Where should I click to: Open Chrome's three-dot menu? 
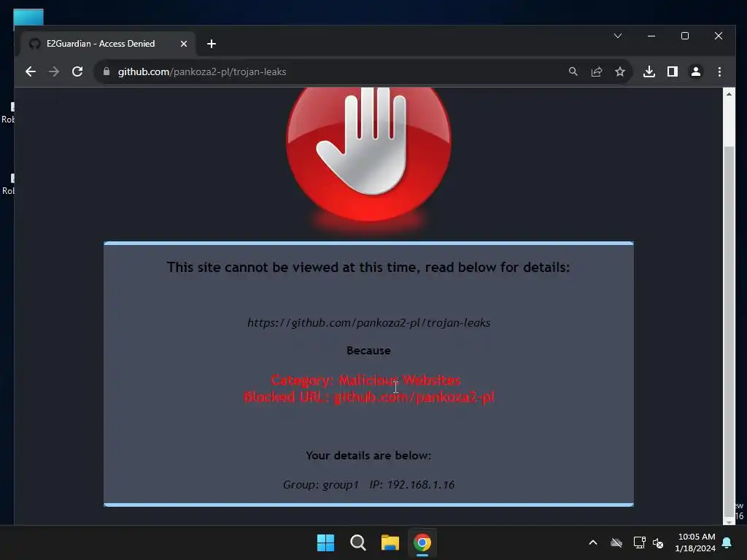coord(719,71)
